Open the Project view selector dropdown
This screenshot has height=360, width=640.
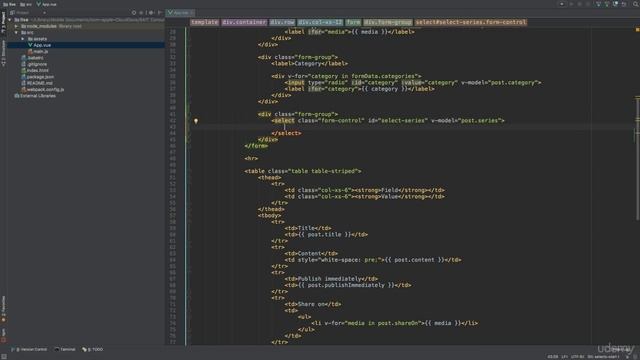[x=29, y=13]
